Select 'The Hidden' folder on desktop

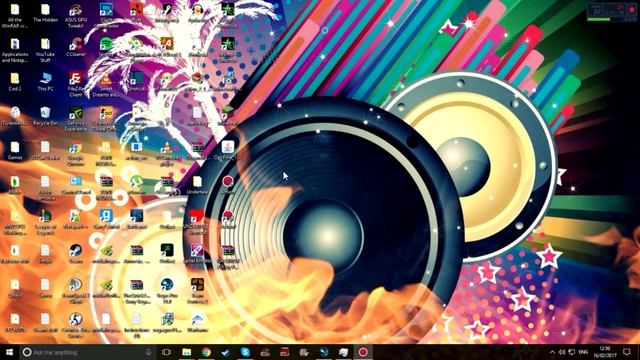(x=45, y=13)
